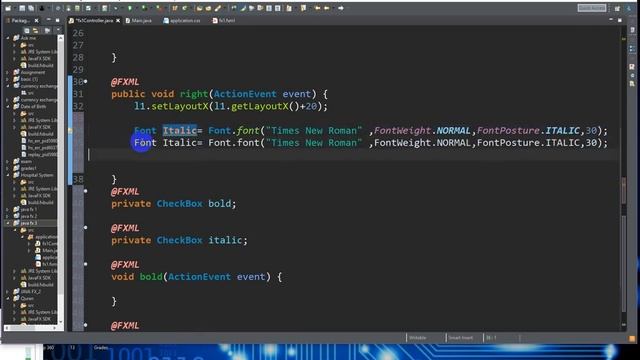Toggle fold marker at line 30 @FXML
Image resolution: width=640 pixels, height=360 pixels.
pos(85,82)
